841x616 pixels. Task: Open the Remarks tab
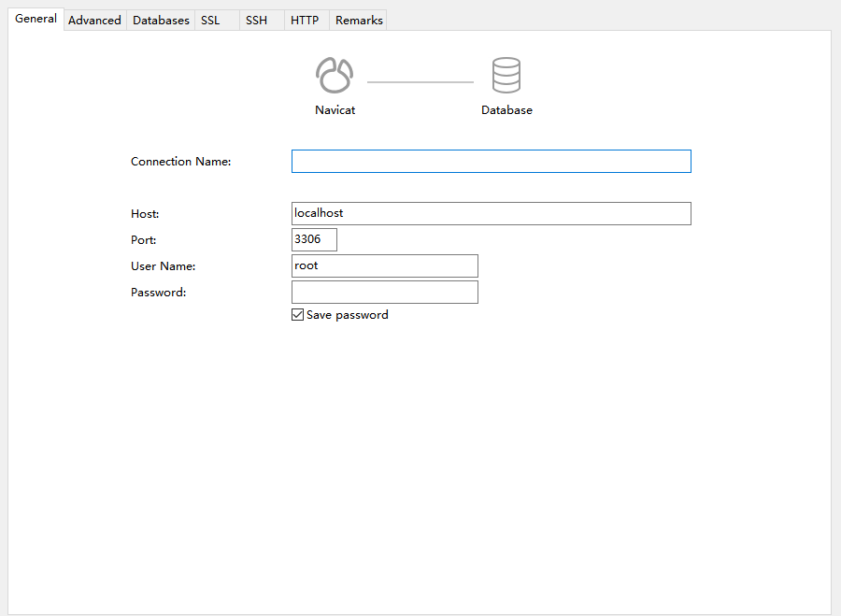pyautogui.click(x=359, y=20)
